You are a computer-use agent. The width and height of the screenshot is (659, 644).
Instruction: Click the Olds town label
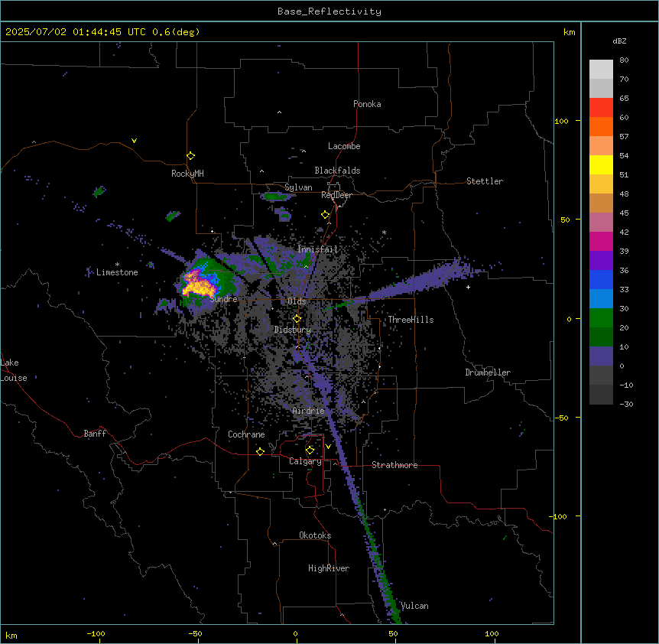coord(297,301)
